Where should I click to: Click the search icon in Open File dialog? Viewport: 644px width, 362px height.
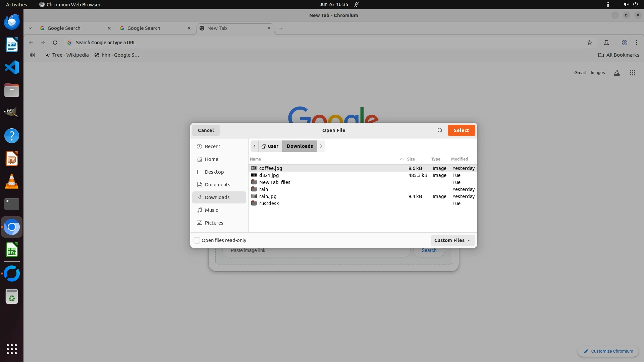tap(440, 130)
